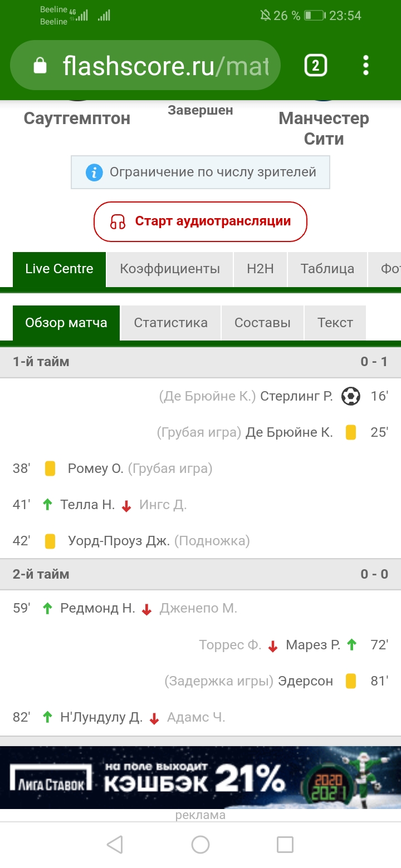Screen dimensions: 401x868
Task: Open the Лига Ставок cashback ad banner
Action: pyautogui.click(x=200, y=777)
